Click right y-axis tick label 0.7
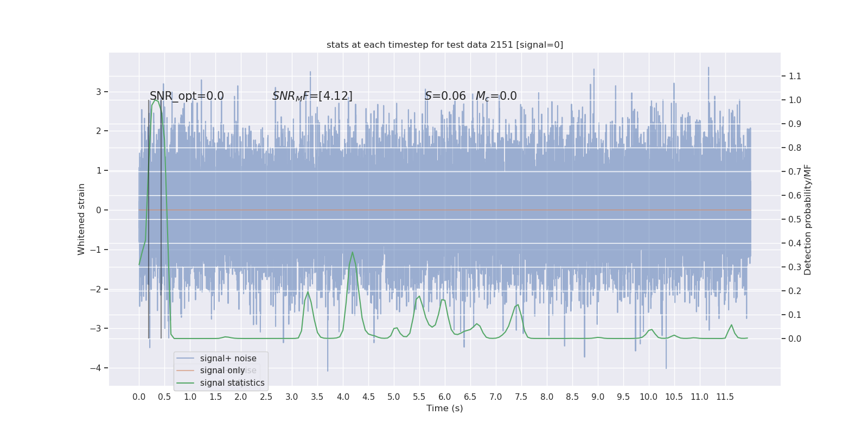This screenshot has height=434, width=868. point(795,171)
